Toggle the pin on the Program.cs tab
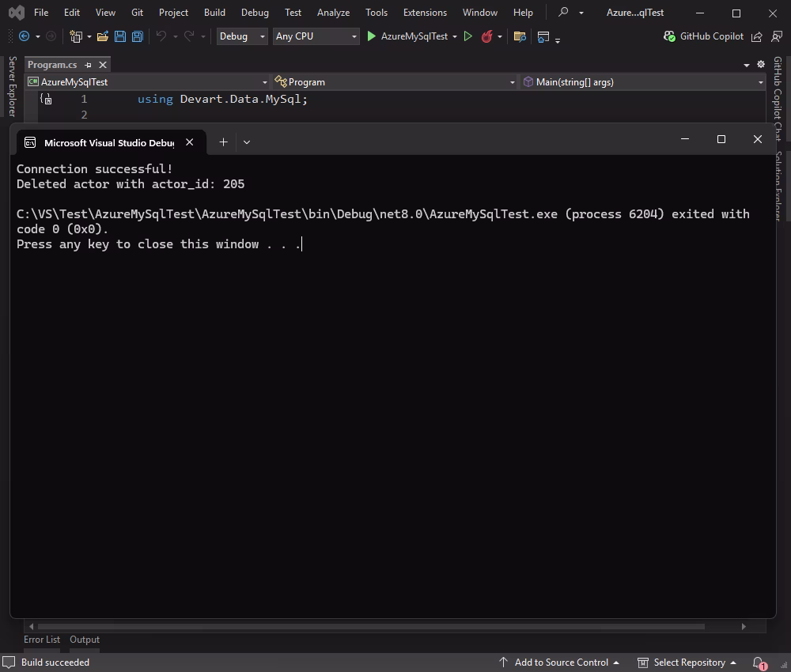Image resolution: width=791 pixels, height=672 pixels. (x=89, y=65)
